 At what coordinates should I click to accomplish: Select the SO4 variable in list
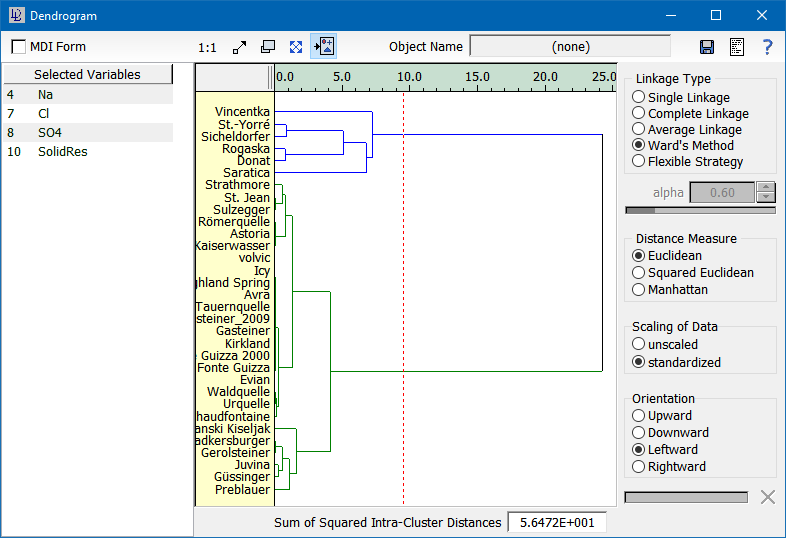point(50,132)
